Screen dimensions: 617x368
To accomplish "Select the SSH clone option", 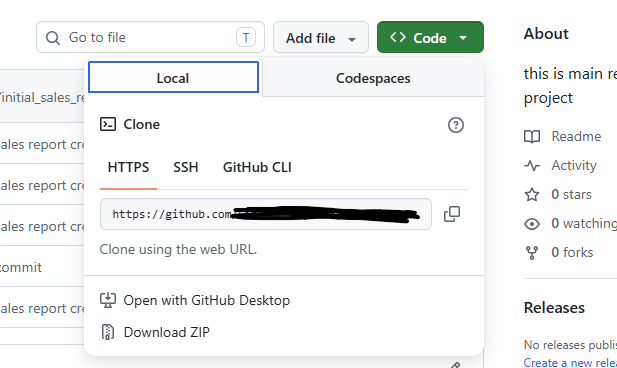I will pos(186,168).
